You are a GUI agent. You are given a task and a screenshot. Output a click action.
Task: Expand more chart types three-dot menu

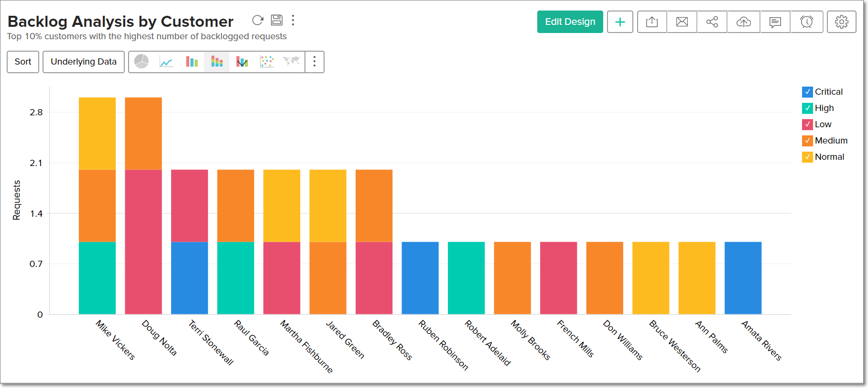coord(315,62)
